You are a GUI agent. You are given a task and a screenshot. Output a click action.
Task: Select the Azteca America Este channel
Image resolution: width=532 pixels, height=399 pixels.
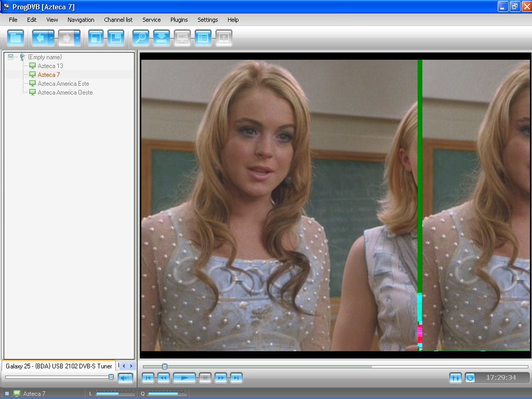tap(63, 84)
